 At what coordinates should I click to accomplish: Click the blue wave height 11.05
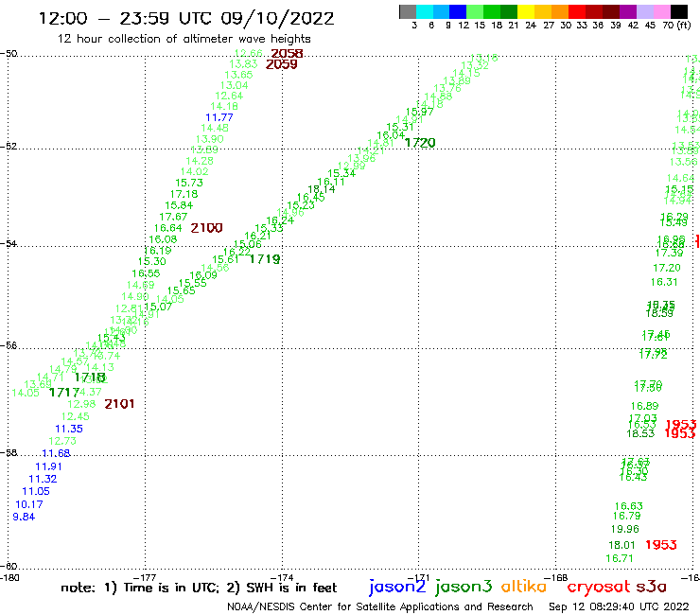[x=36, y=491]
